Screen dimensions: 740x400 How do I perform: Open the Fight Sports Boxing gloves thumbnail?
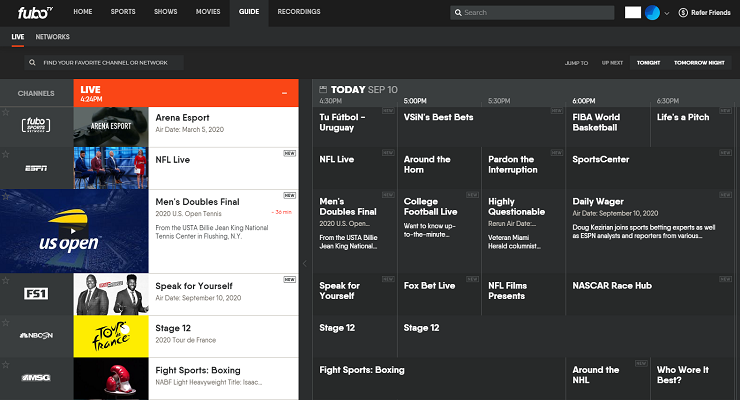pos(111,378)
